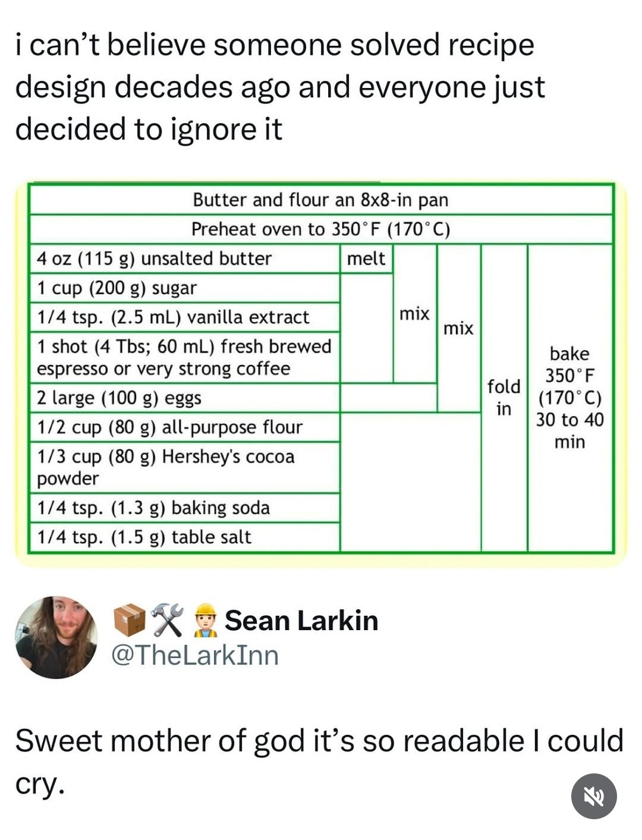
Task: Open Sean Larkin's profile picture
Action: point(56,637)
